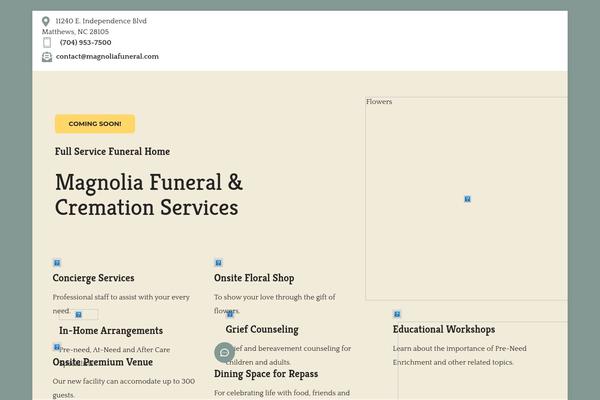The width and height of the screenshot is (600, 400).
Task: Click the text 'Enrichment and other related topics.'
Action: tap(453, 362)
